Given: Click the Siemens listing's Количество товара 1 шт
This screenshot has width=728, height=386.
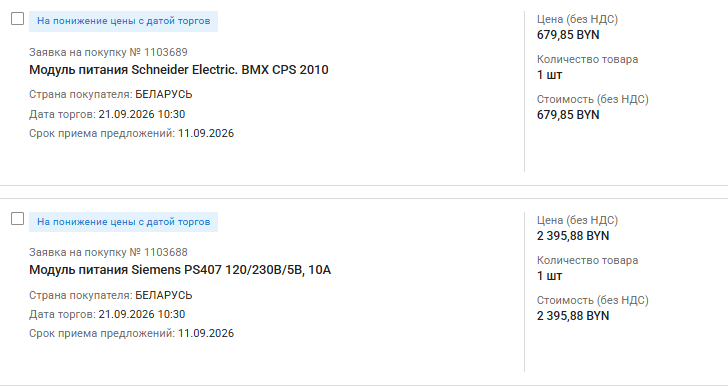Looking at the screenshot, I should point(550,275).
